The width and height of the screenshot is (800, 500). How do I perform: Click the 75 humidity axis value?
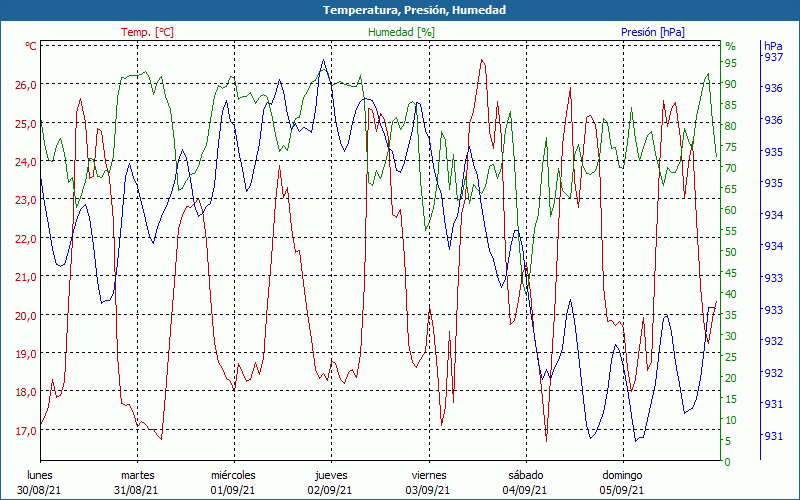point(731,147)
